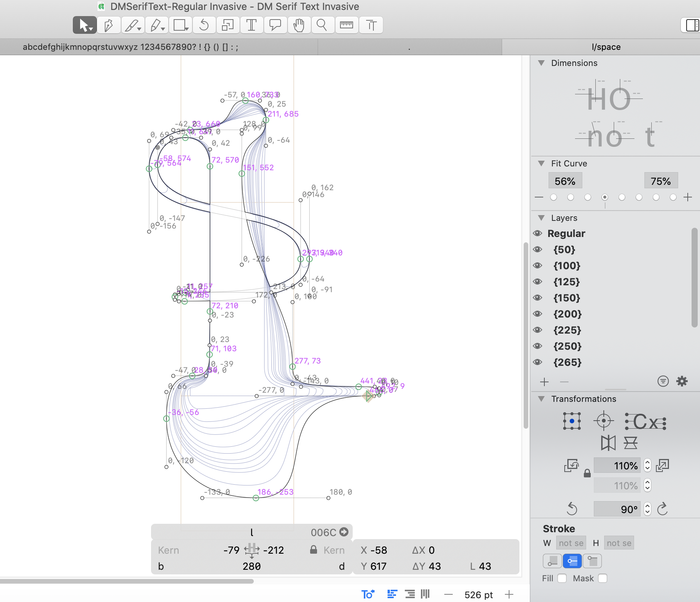Image resolution: width=700 pixels, height=602 pixels.
Task: Zoom out with bottom minus button
Action: [449, 595]
